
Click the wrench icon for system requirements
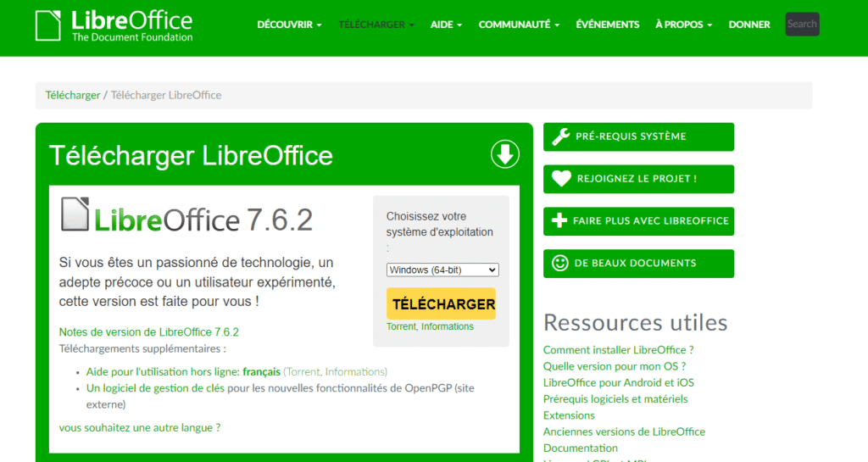(561, 136)
